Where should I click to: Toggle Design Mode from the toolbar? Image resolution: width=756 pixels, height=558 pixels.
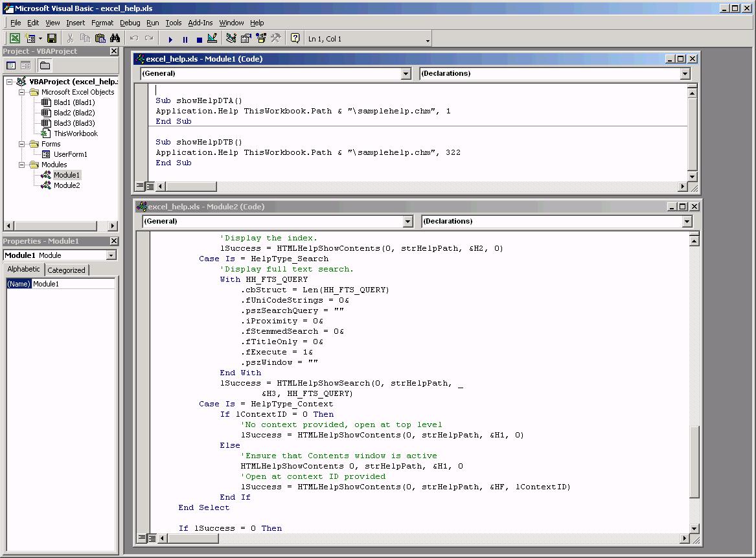pyautogui.click(x=212, y=38)
